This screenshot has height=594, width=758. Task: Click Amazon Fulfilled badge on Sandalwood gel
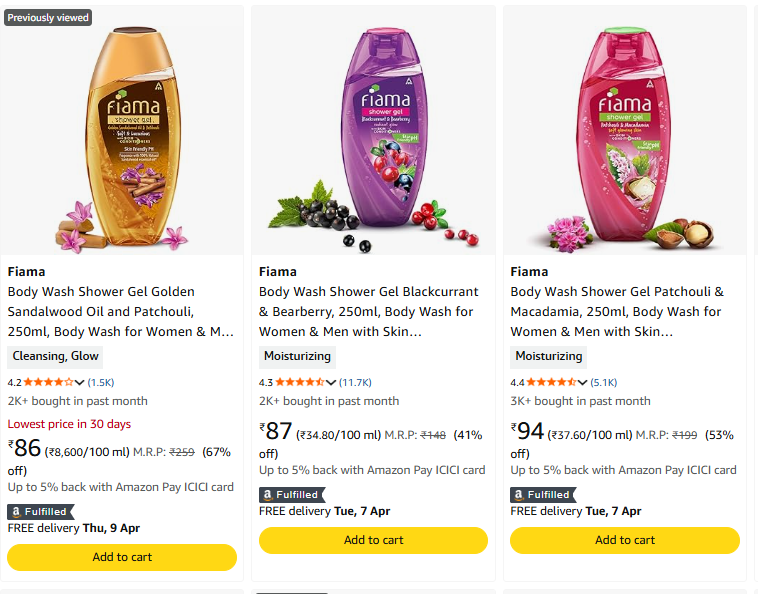39,512
